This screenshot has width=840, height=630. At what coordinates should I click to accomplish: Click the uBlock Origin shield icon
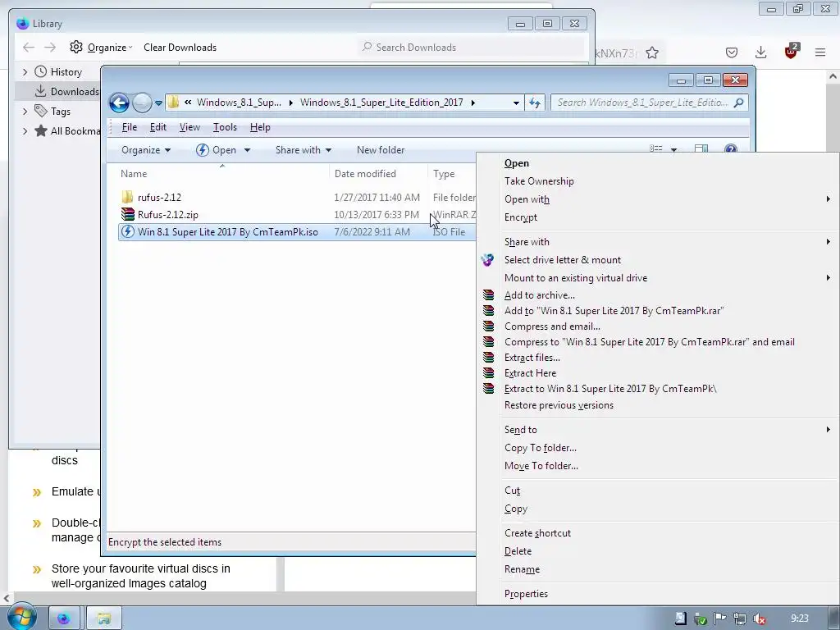click(x=791, y=52)
